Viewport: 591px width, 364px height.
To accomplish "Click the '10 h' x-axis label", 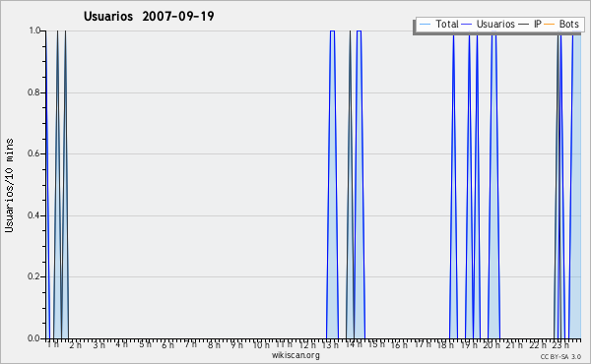I will pyautogui.click(x=261, y=344).
